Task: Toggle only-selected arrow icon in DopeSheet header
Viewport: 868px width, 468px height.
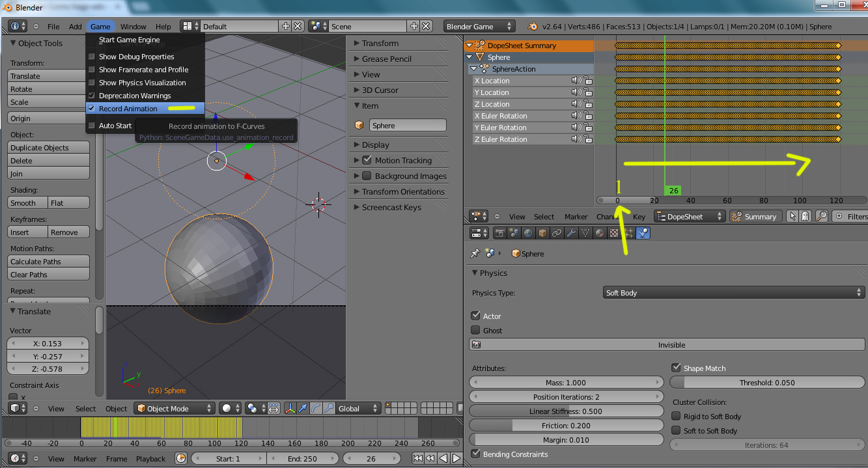Action: coord(792,216)
